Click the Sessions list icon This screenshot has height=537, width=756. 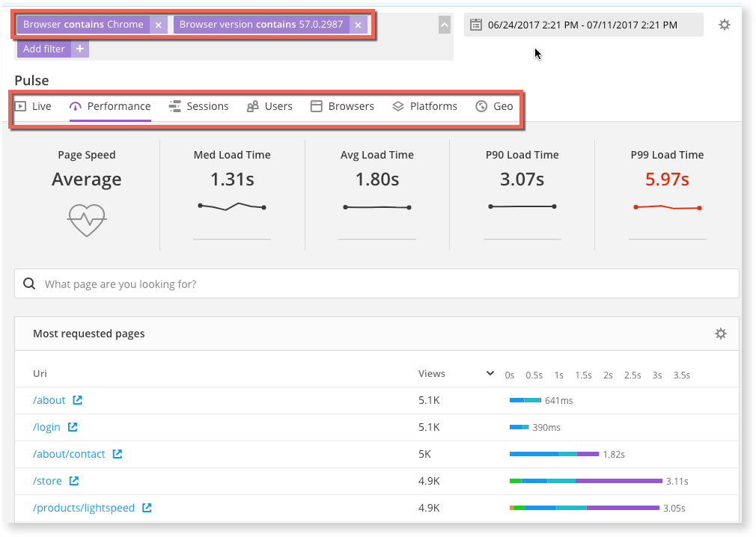click(174, 105)
